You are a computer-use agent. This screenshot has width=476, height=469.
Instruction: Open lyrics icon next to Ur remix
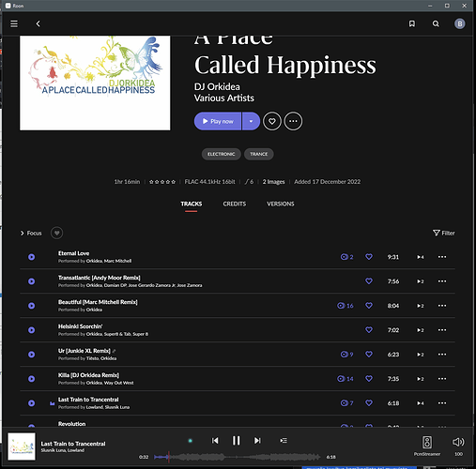114,351
